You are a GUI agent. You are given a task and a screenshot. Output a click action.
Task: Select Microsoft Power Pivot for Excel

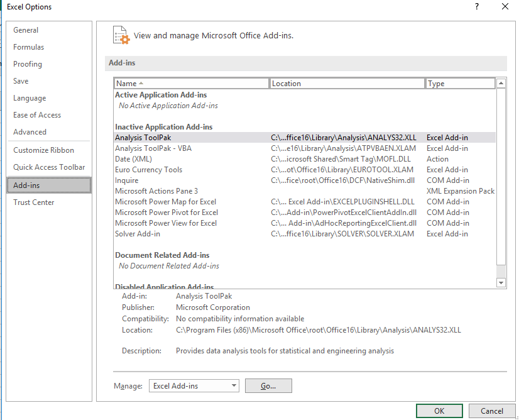click(305, 213)
